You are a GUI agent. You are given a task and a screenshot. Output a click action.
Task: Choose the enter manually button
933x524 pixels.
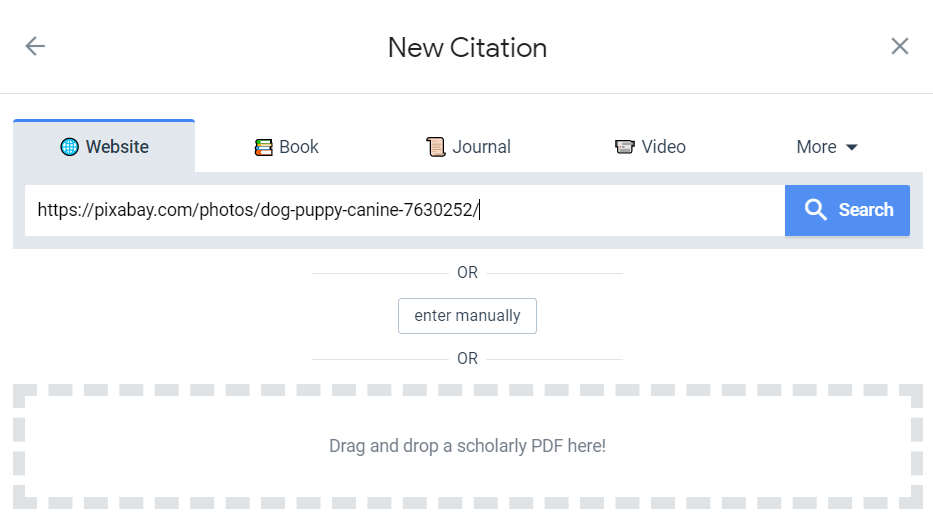467,316
